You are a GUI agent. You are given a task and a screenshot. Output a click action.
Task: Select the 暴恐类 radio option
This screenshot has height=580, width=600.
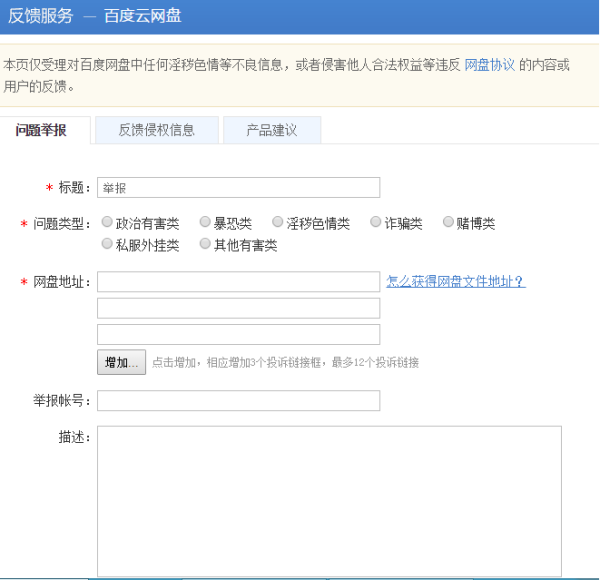(x=205, y=223)
